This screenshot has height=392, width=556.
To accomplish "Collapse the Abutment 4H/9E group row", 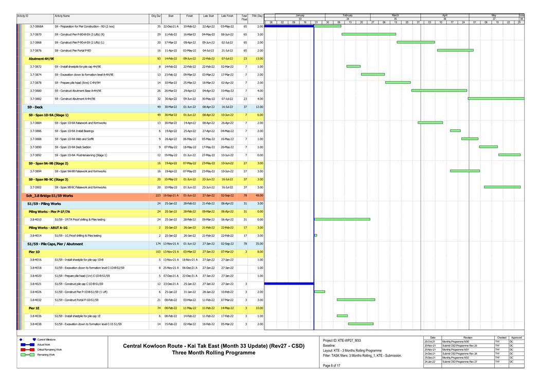I will click(40, 59).
